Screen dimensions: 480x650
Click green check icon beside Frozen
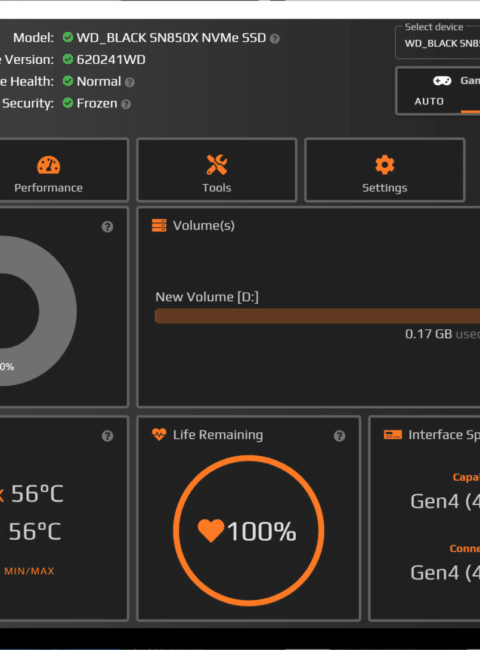coord(68,102)
